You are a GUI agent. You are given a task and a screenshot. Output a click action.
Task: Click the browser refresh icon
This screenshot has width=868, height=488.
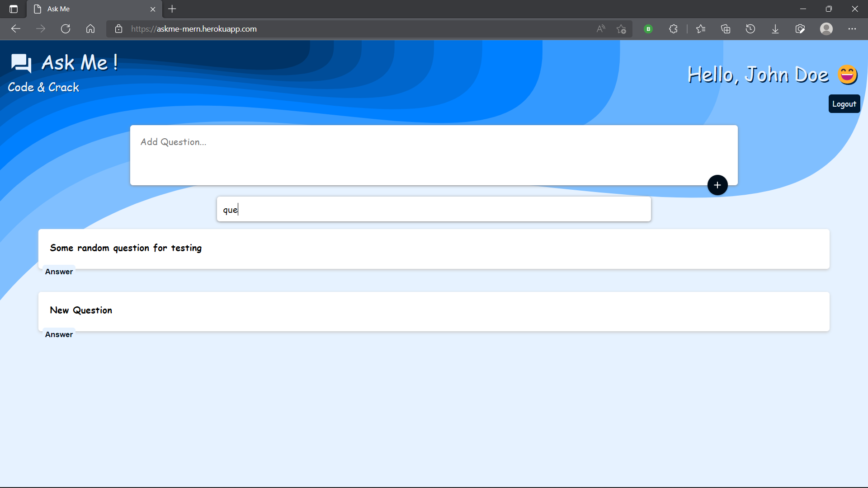coord(66,29)
